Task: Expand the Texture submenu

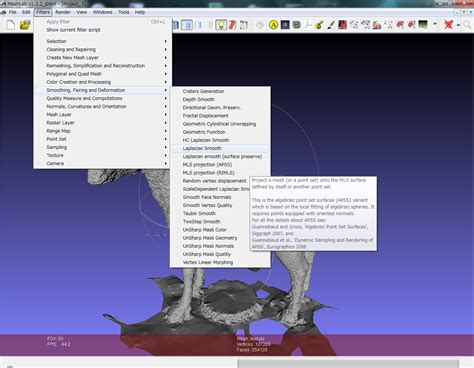Action: tap(103, 155)
